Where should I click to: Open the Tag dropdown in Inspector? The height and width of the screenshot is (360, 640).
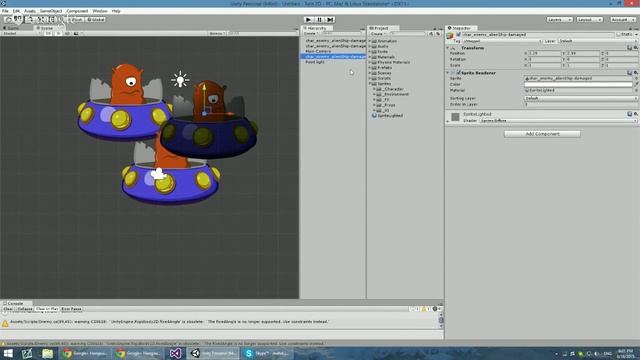point(502,41)
